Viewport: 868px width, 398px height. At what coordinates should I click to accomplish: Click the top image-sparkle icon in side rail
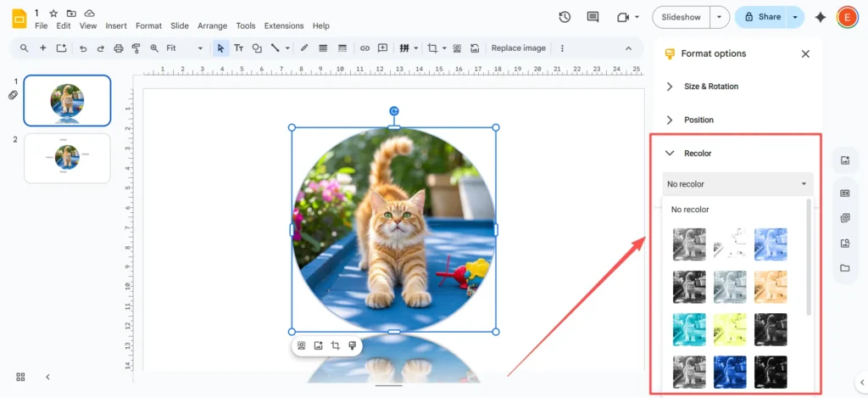[845, 160]
